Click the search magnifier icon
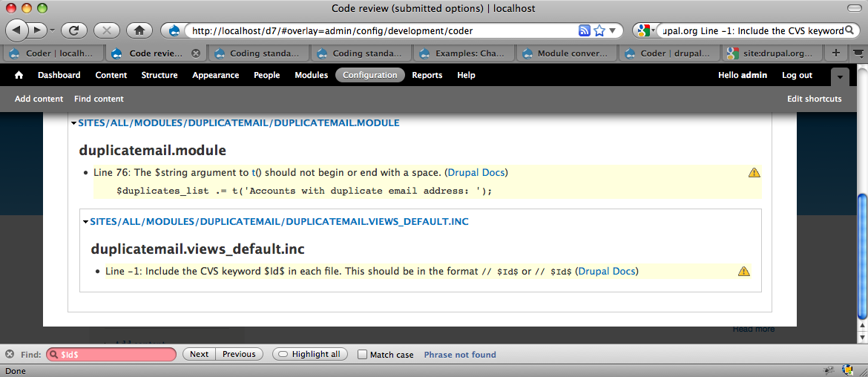This screenshot has width=868, height=377. point(850,30)
